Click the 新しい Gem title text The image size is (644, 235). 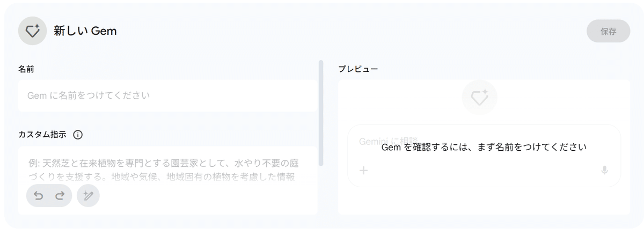point(85,31)
